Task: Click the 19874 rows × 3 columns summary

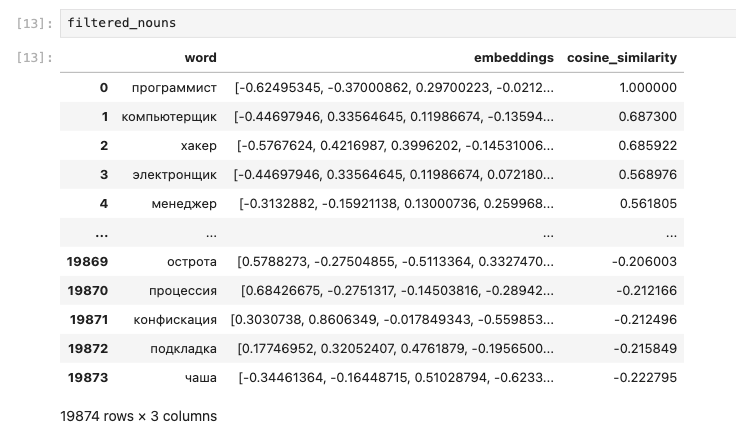Action: tap(138, 414)
